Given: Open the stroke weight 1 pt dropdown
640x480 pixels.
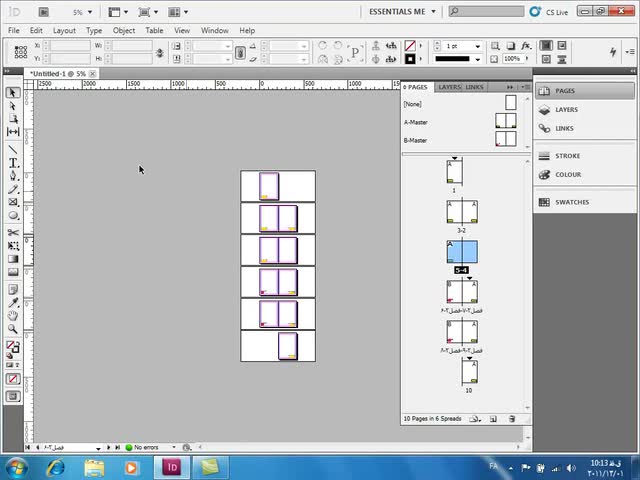Looking at the screenshot, I should [x=477, y=46].
